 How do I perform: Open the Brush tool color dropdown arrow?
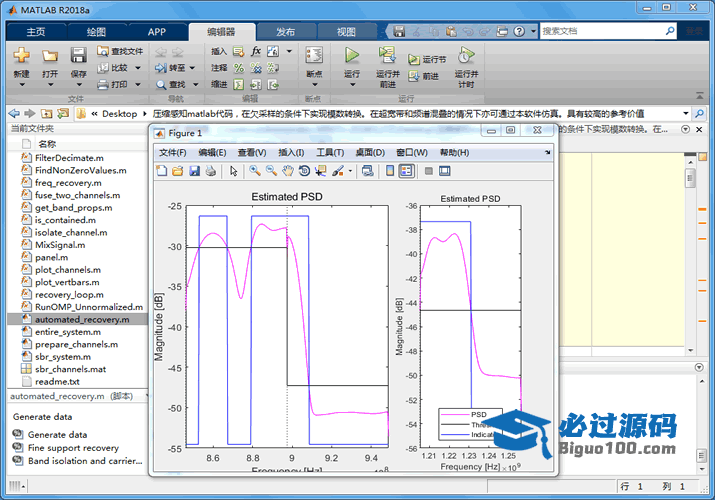(x=350, y=171)
